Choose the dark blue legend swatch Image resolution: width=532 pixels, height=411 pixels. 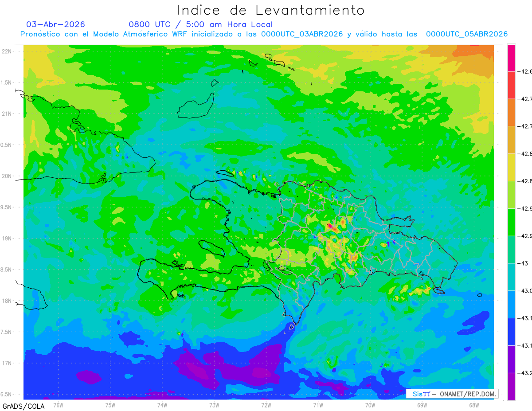pyautogui.click(x=511, y=332)
